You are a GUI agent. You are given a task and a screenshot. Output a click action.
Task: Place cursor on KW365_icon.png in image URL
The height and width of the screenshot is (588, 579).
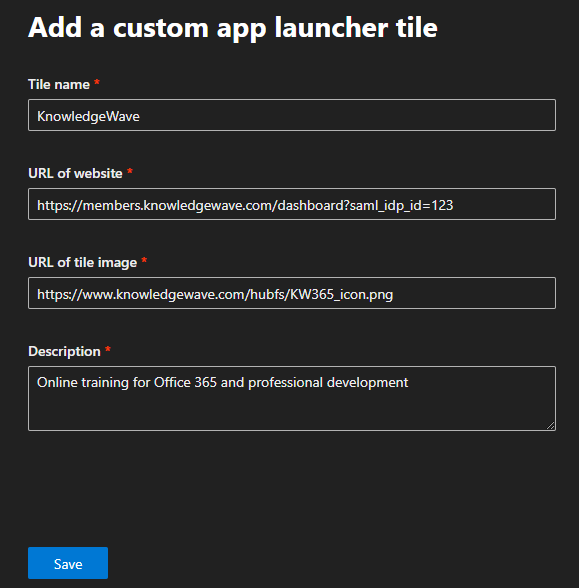point(342,294)
